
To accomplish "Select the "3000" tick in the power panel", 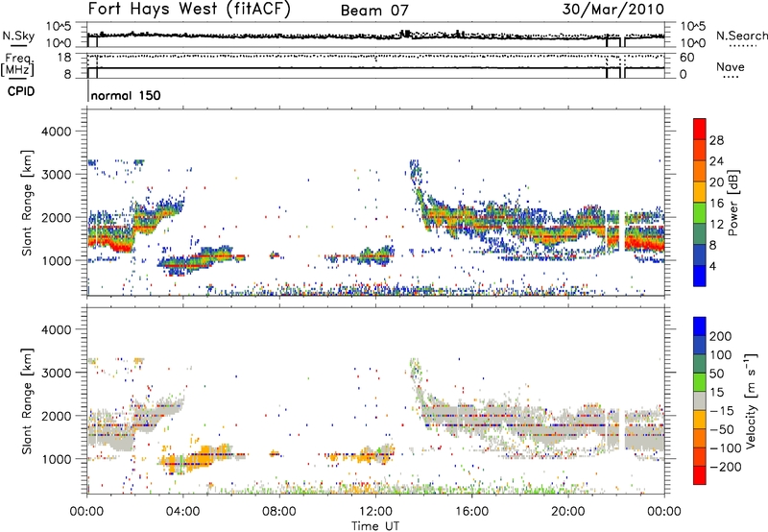I will (x=56, y=175).
